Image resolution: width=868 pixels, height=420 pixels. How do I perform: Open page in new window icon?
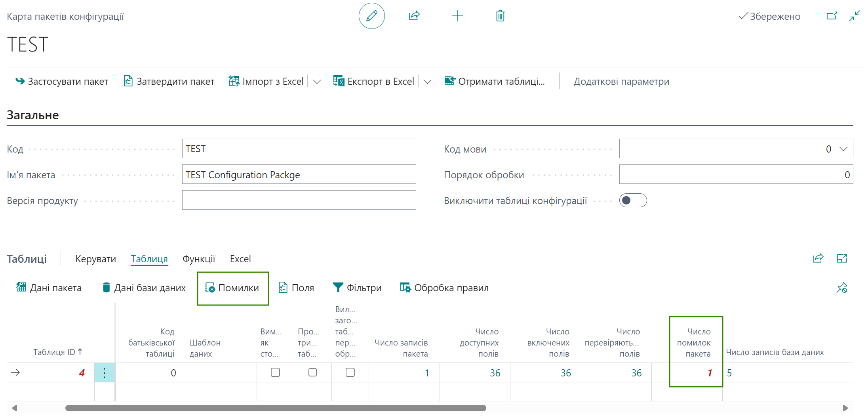[x=832, y=16]
